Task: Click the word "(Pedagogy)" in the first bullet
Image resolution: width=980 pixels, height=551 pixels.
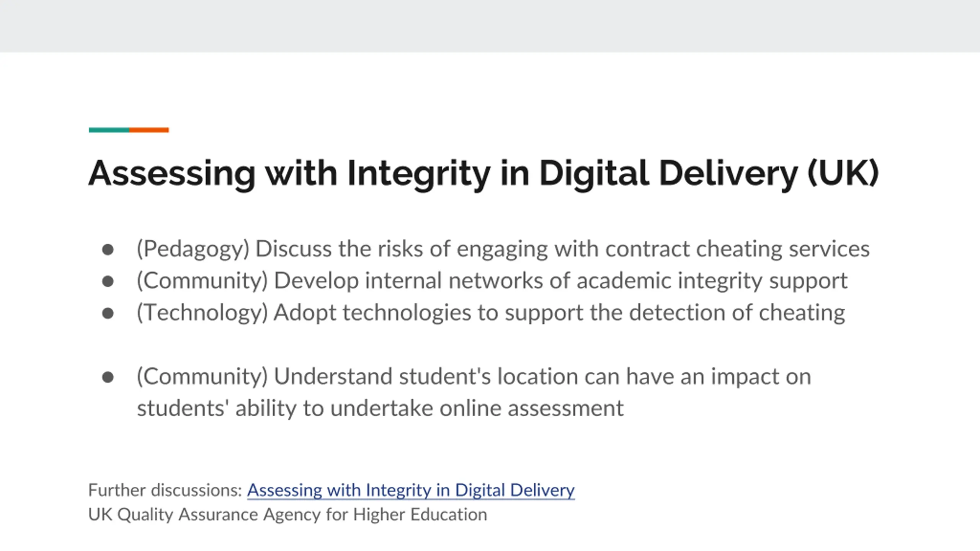Action: (x=193, y=249)
